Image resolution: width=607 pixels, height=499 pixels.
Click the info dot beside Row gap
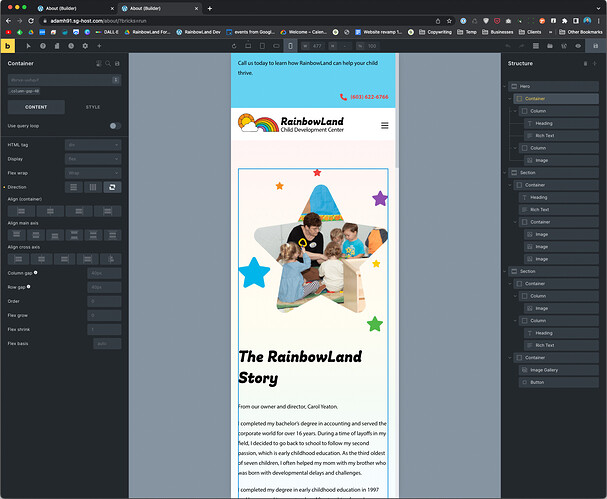click(x=29, y=286)
